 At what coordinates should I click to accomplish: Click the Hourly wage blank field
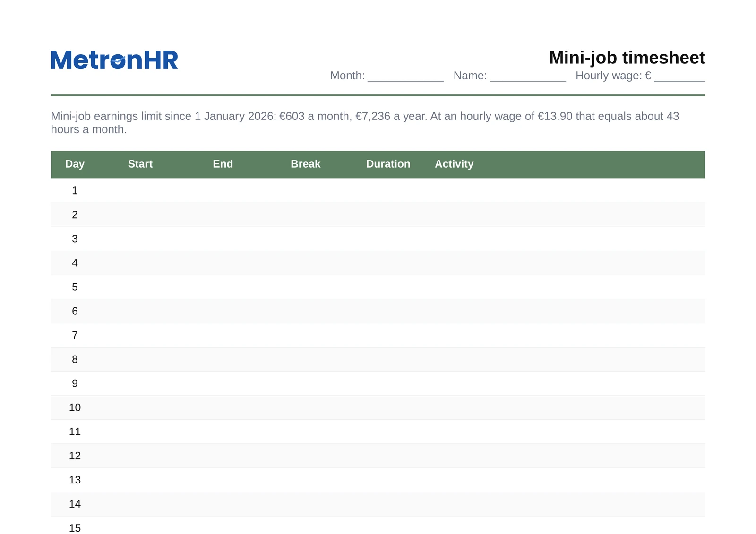[x=679, y=76]
